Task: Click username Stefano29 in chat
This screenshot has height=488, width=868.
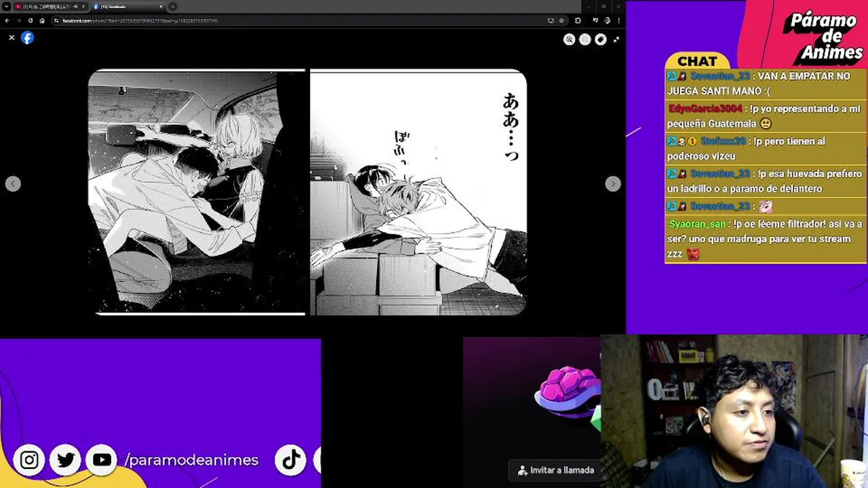Action: (724, 141)
